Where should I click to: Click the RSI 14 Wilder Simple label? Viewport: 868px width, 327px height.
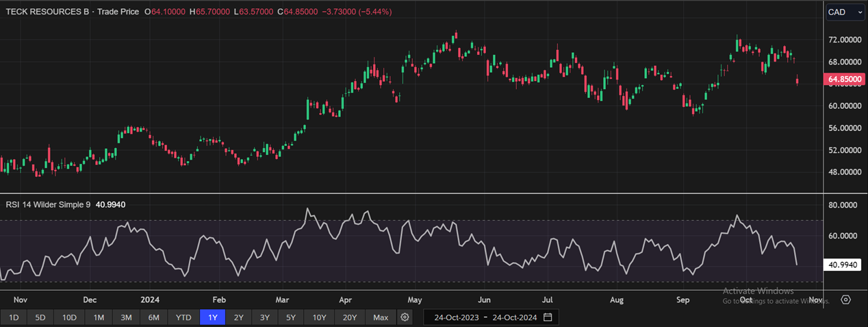[x=48, y=204]
